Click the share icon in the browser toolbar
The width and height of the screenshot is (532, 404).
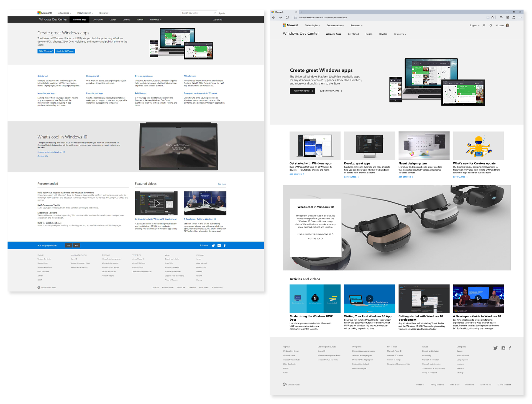(514, 17)
